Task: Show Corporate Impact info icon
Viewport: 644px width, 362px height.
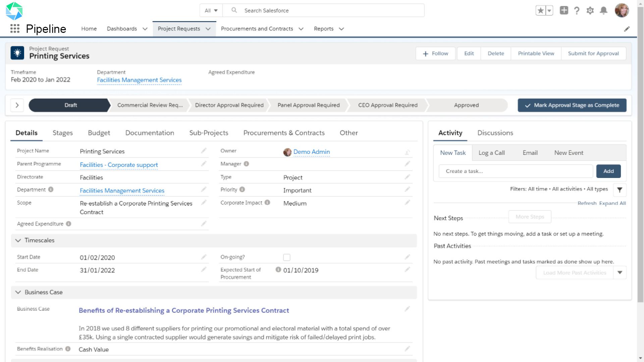Action: tap(267, 202)
